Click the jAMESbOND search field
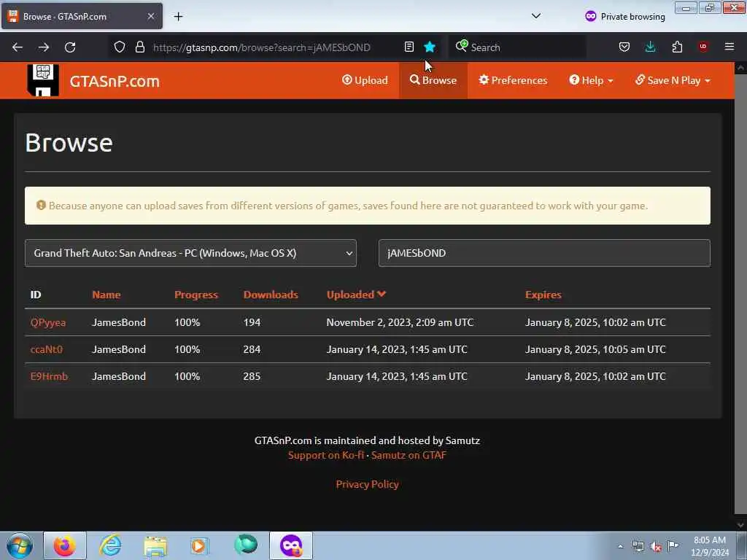Image resolution: width=747 pixels, height=560 pixels. coord(544,253)
